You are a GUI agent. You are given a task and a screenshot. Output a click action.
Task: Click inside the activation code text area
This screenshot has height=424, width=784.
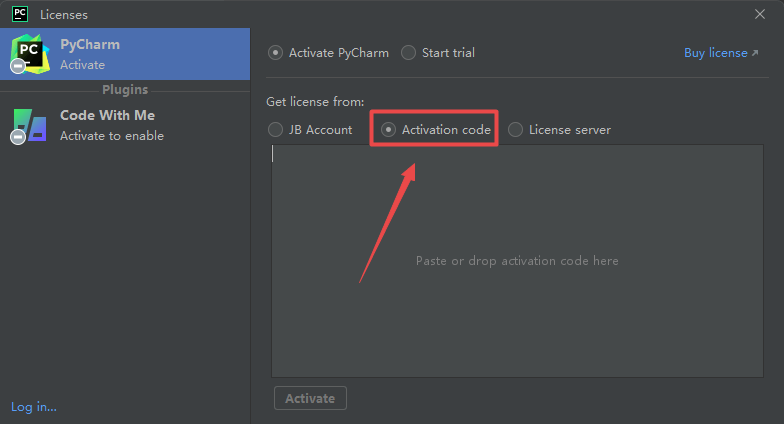pos(517,261)
